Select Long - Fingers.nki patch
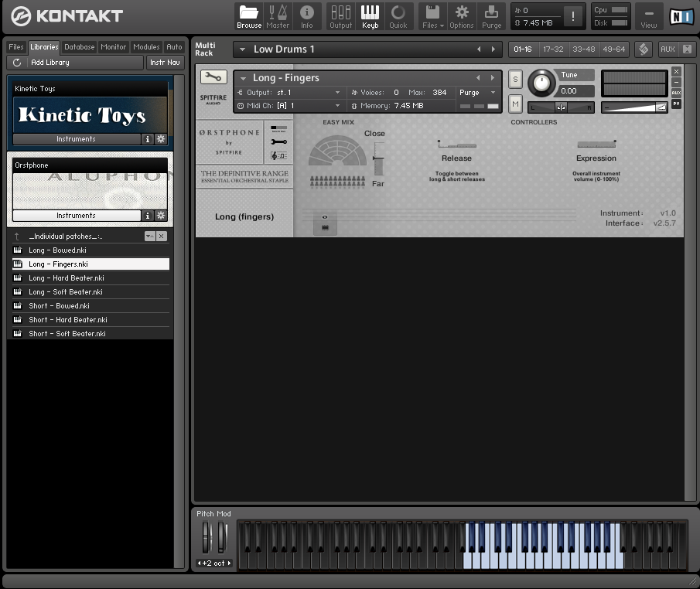The height and width of the screenshot is (589, 700). 90,264
